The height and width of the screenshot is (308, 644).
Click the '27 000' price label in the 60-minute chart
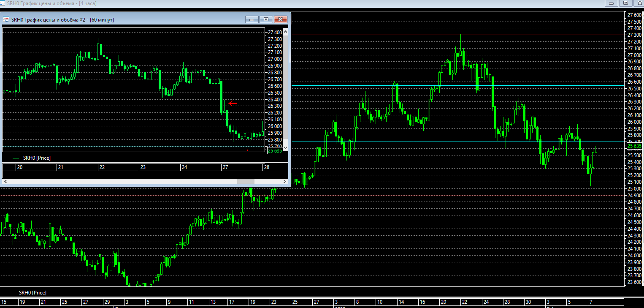click(275, 59)
